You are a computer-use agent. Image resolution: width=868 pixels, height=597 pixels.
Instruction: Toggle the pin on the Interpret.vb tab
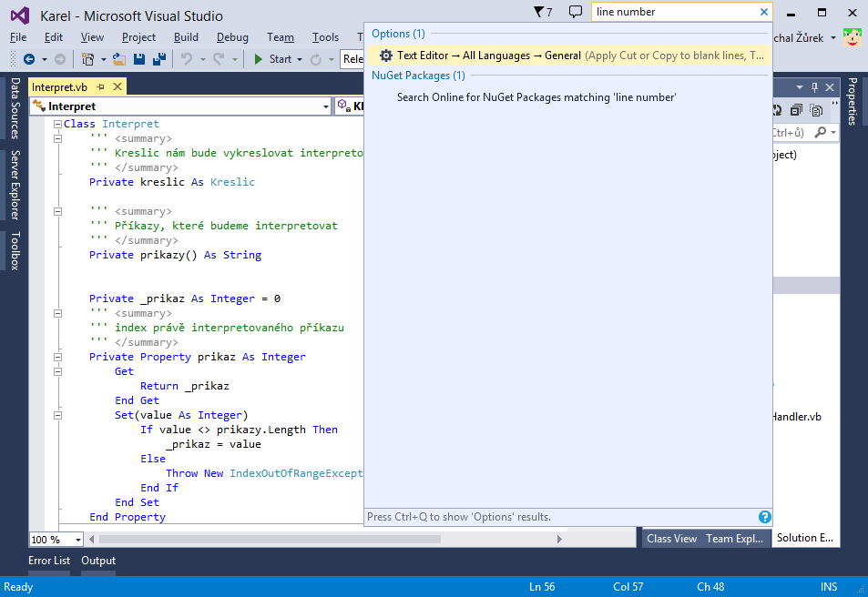point(99,86)
